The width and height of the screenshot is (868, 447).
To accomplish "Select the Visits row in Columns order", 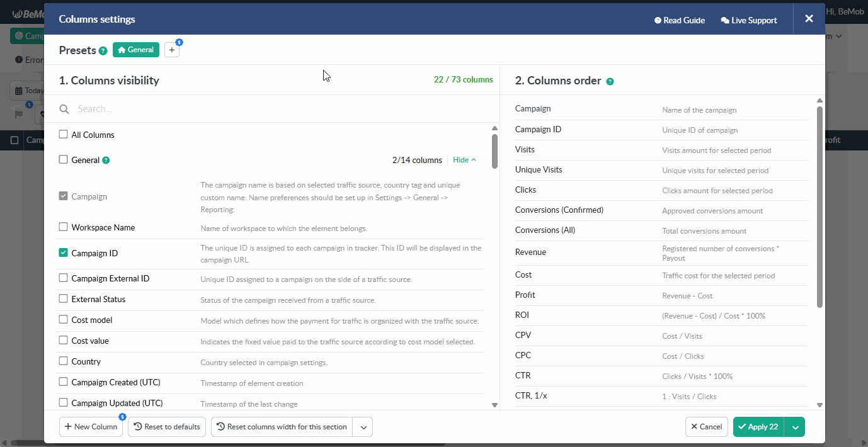I will tap(662, 150).
